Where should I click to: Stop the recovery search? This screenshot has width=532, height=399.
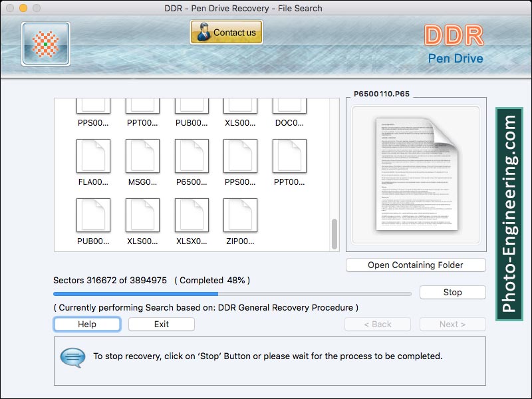tap(452, 292)
